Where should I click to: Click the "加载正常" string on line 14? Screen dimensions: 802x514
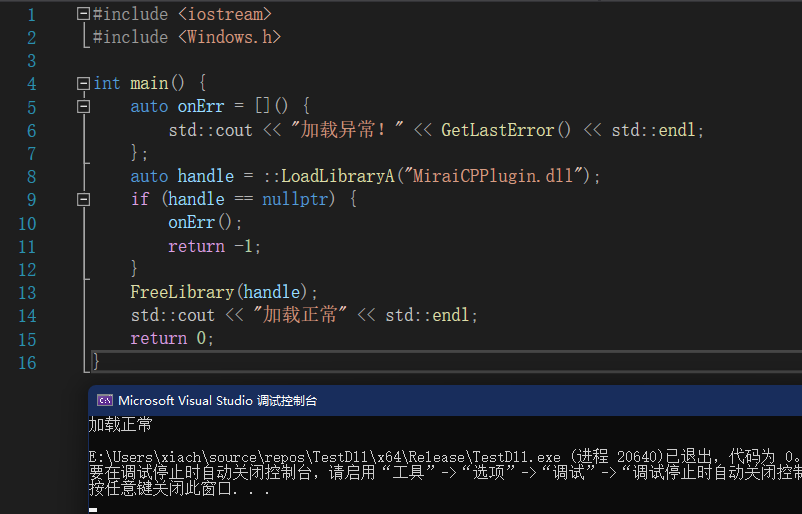(300, 315)
